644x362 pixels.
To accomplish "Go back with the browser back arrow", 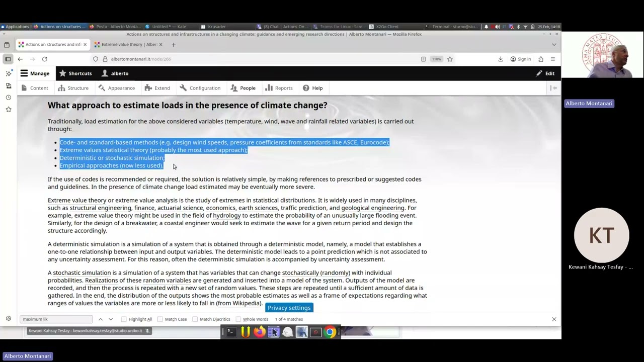I will pos(20,59).
